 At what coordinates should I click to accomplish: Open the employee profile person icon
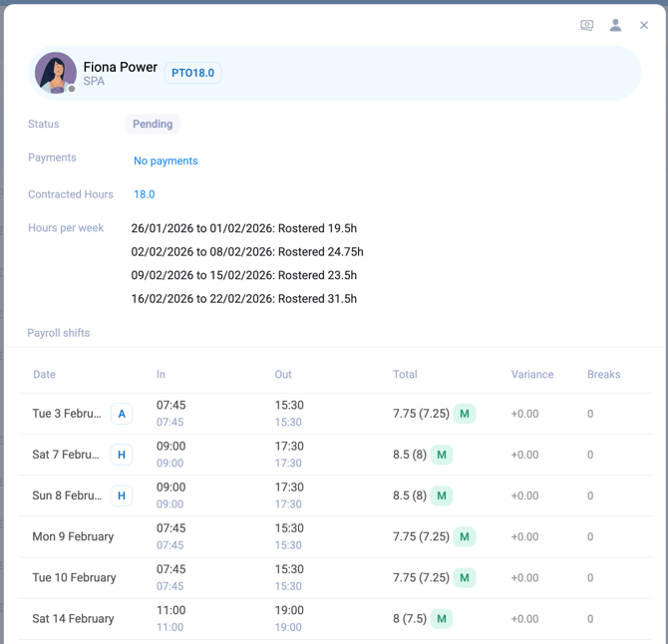(615, 26)
